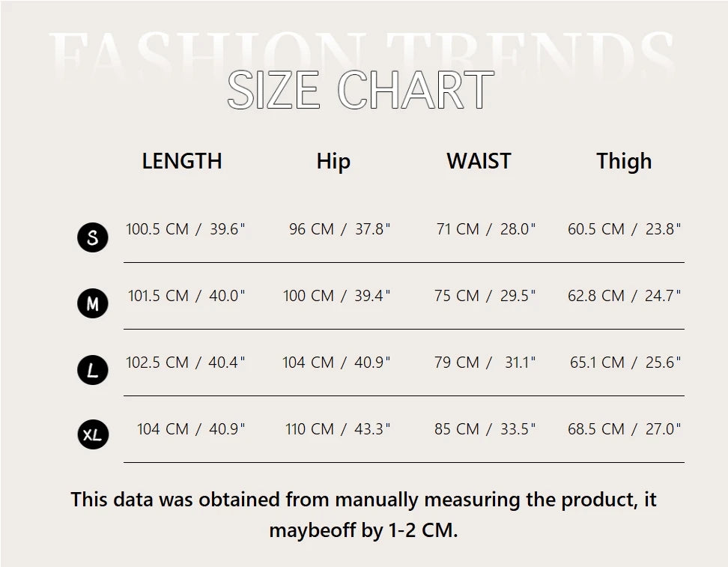Select the Thigh column header
The image size is (728, 567).
(624, 161)
